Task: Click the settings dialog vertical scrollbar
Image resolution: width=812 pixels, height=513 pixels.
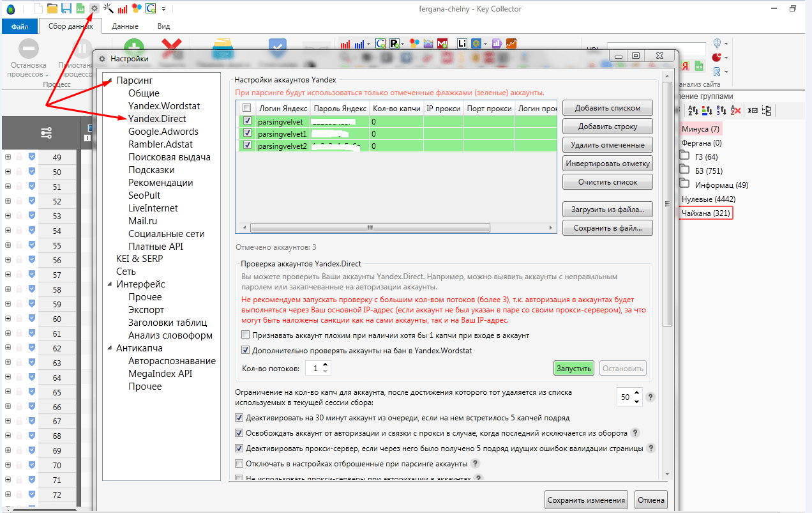Action: (668, 204)
